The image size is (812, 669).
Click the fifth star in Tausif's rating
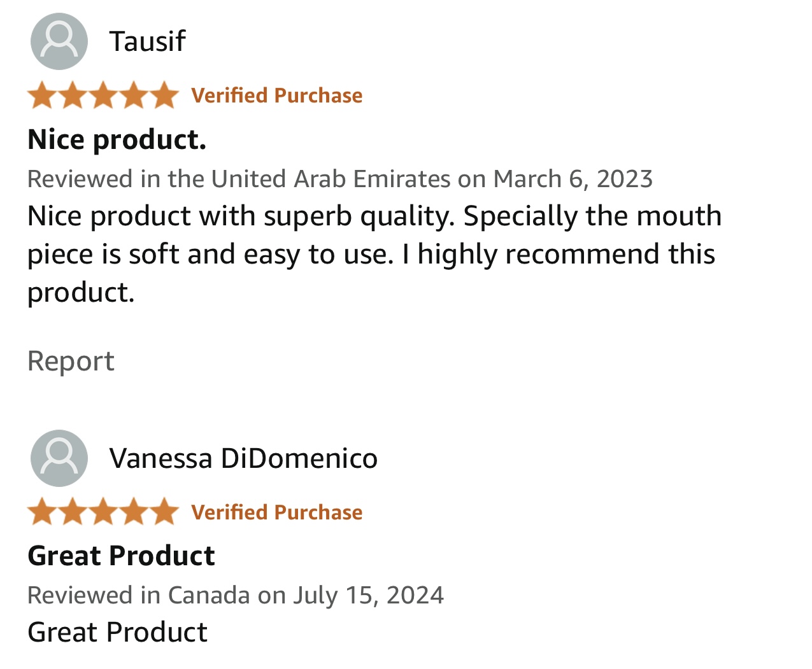pyautogui.click(x=165, y=95)
